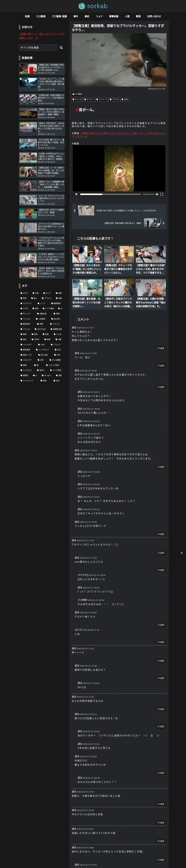The image size is (186, 868).
Task: Select the CCTV tag in sidebar
Action: pos(24,293)
